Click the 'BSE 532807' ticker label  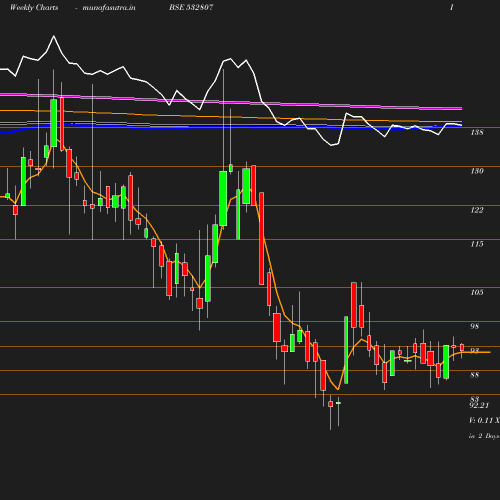click(x=191, y=7)
